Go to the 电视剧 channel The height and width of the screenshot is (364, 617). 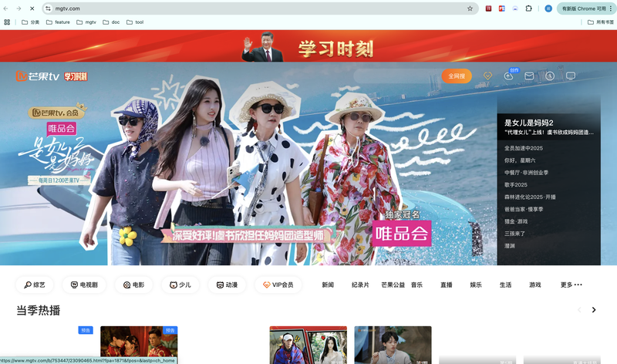pyautogui.click(x=84, y=285)
